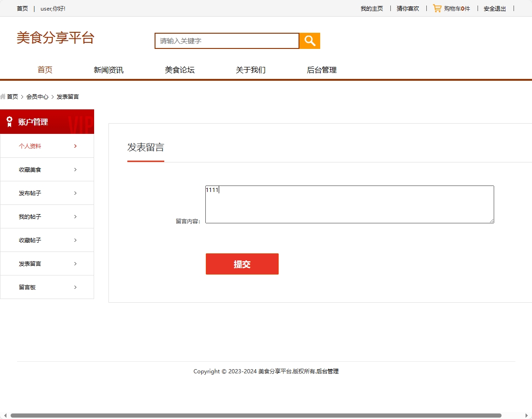Open the 猜你喜欢 link in top bar
This screenshot has height=419, width=532.
[x=407, y=8]
